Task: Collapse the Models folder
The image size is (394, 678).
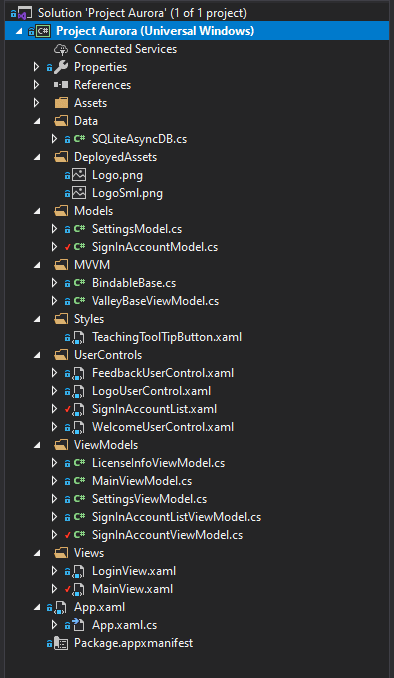Action: click(37, 211)
